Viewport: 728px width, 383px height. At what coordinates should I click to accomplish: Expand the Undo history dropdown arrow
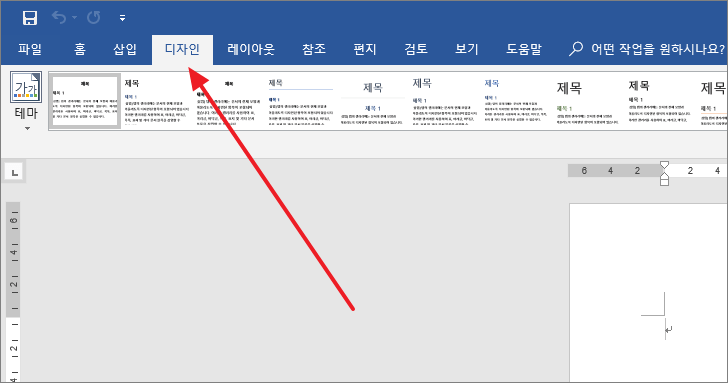75,18
